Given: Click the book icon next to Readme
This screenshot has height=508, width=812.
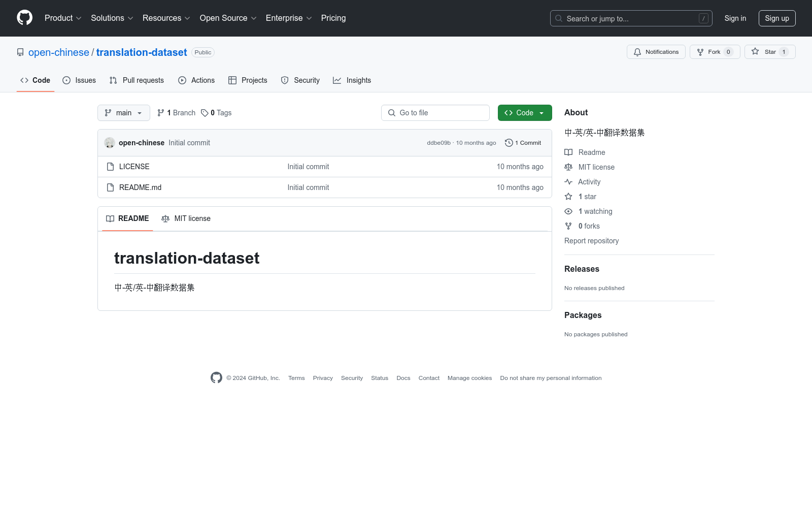Looking at the screenshot, I should point(568,152).
